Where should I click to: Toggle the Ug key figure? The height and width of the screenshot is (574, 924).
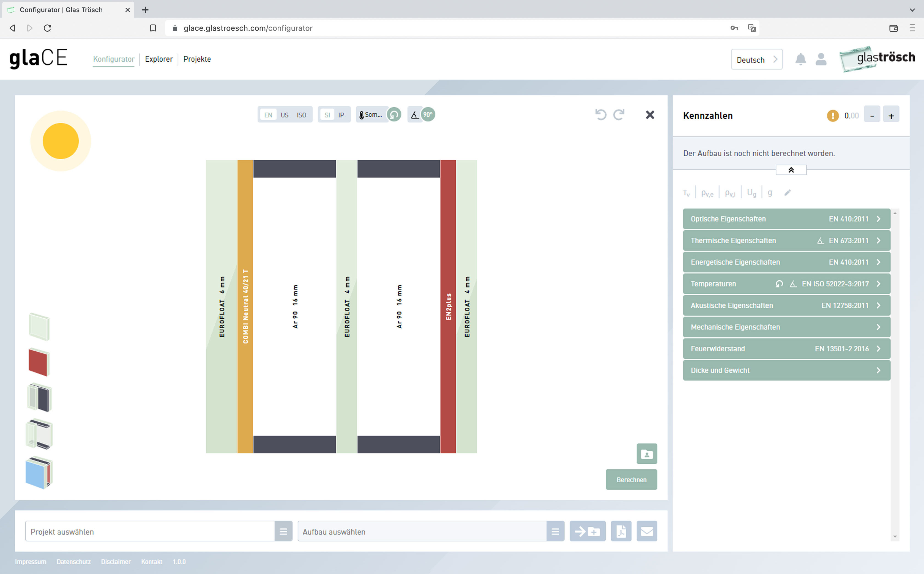coord(752,193)
